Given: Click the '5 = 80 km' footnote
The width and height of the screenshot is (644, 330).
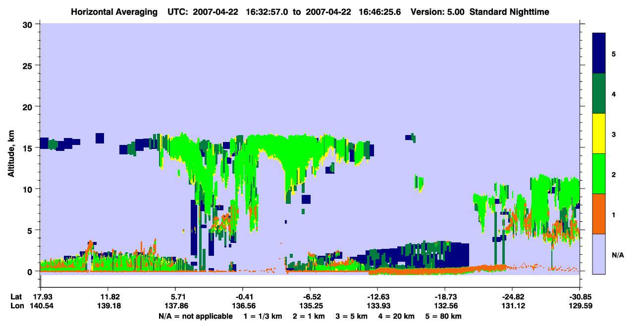Looking at the screenshot, I should 444,316.
